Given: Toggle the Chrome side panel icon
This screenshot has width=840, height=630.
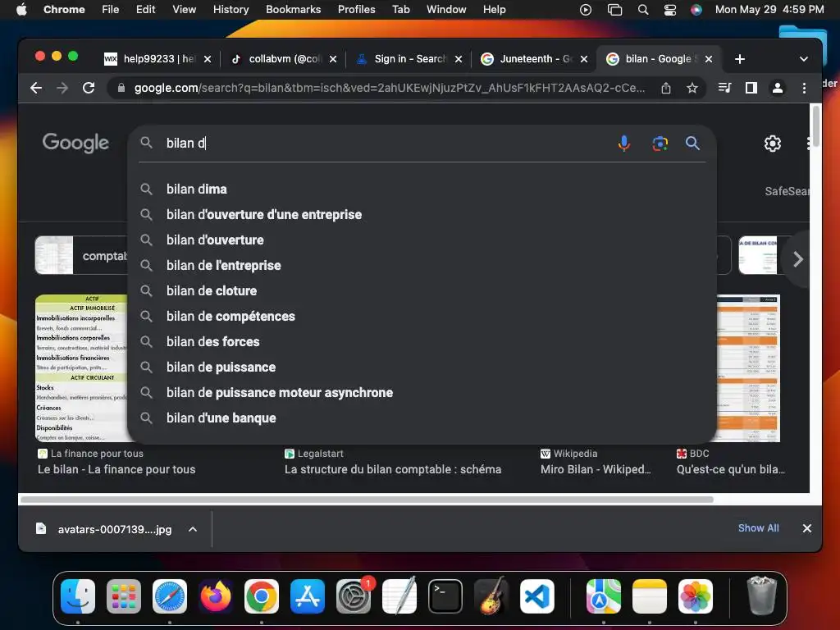Looking at the screenshot, I should [x=751, y=88].
